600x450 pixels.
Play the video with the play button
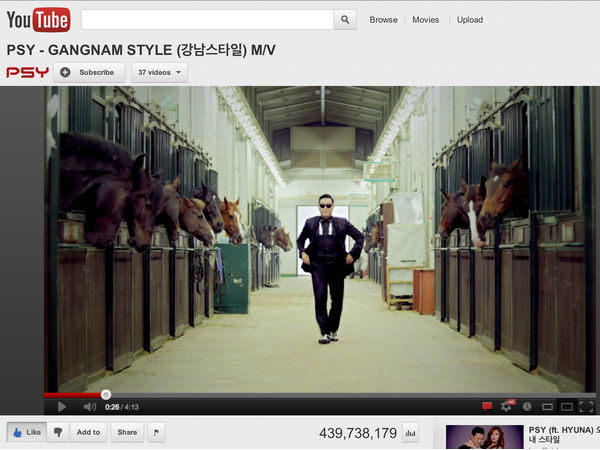[61, 407]
